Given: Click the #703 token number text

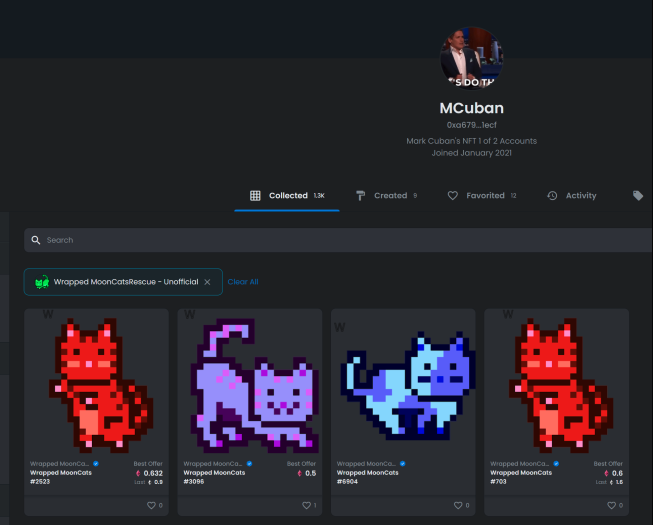Looking at the screenshot, I should [498, 482].
